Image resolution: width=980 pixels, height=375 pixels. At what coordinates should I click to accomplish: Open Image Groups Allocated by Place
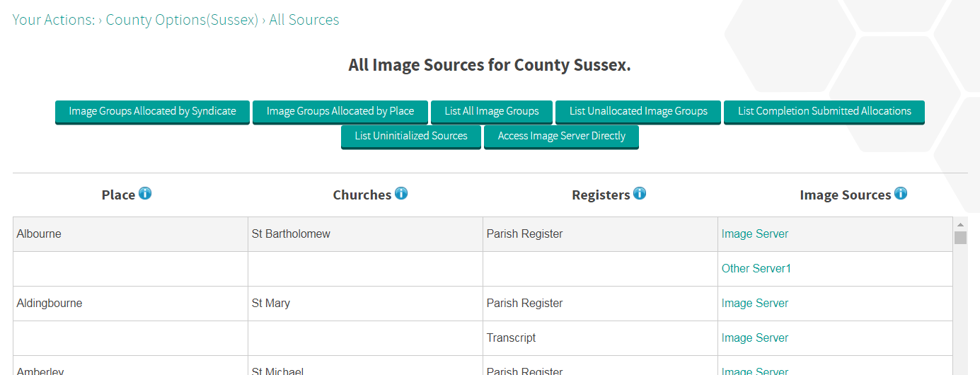tap(340, 112)
